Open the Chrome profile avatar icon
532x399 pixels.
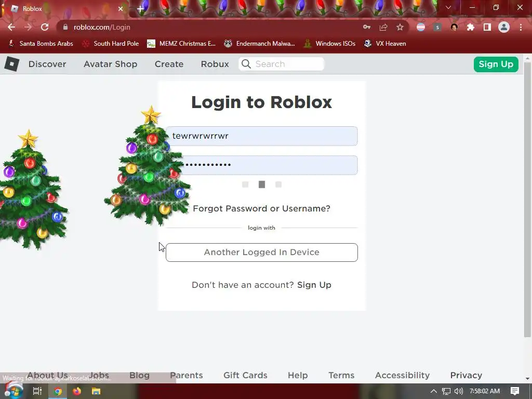point(504,27)
